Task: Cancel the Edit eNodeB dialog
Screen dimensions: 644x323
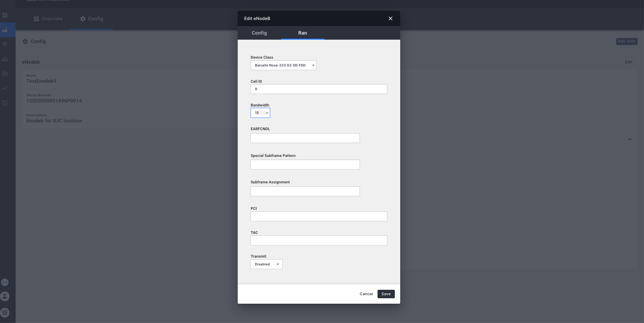Action: pyautogui.click(x=366, y=294)
